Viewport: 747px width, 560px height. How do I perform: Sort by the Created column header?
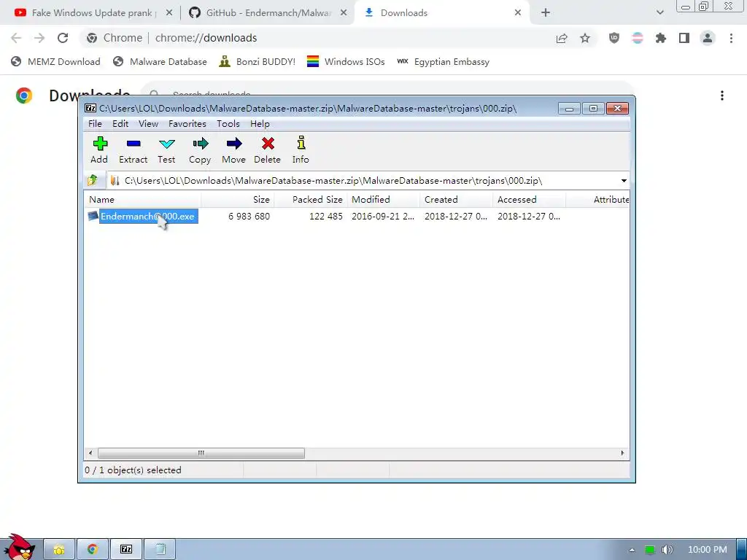click(457, 200)
